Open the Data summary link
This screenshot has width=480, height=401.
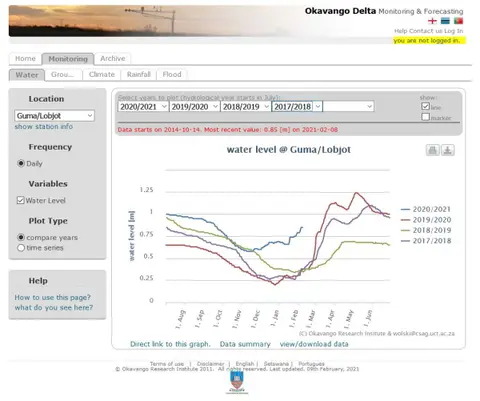pos(245,344)
